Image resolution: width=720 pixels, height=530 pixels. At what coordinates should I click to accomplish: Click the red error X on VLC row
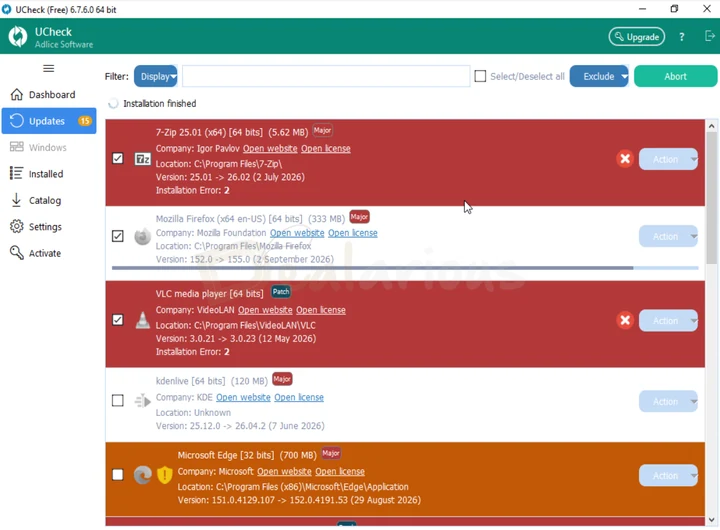click(625, 320)
